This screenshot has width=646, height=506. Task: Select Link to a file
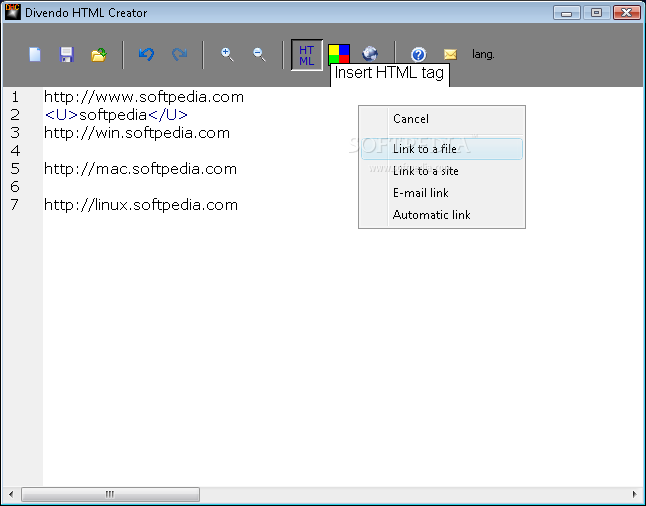(x=442, y=149)
